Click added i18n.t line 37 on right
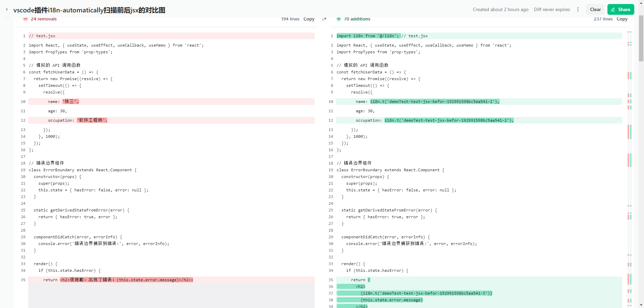Viewport: 644px width, 308px height. (479, 293)
